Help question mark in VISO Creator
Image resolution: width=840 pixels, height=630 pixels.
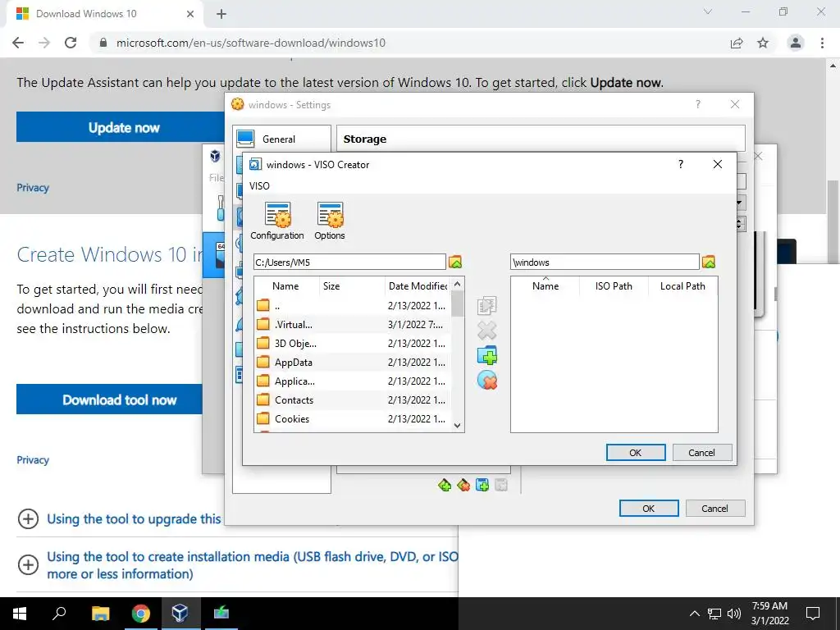click(680, 164)
